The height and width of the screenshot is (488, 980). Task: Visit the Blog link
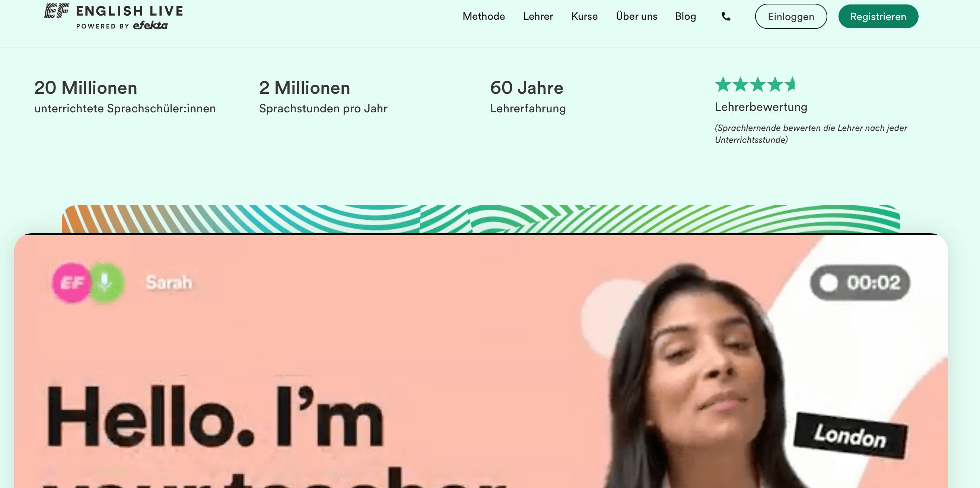coord(685,16)
